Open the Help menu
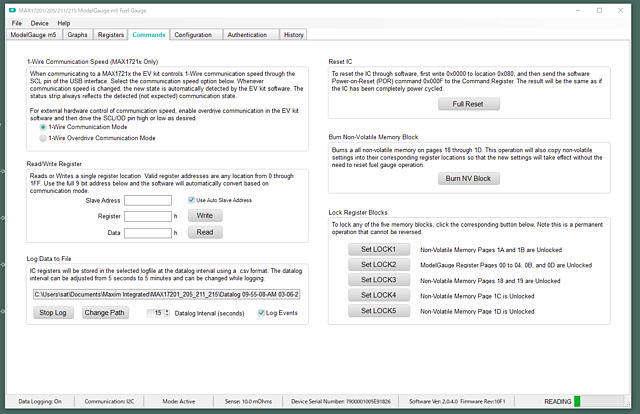Screen dimensions: 640x414 click(64, 23)
